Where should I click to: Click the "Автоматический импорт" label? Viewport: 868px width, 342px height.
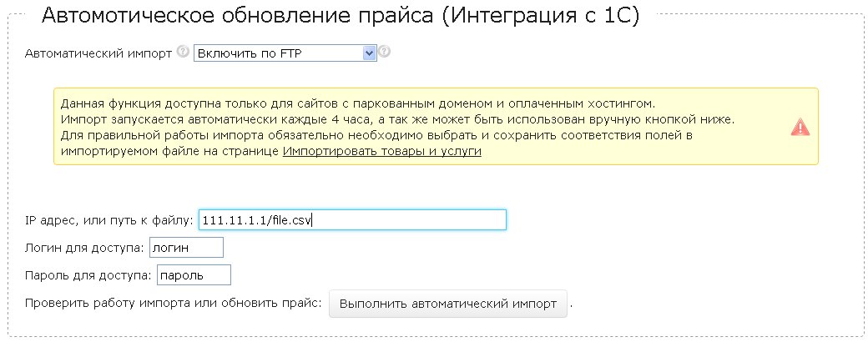click(99, 53)
